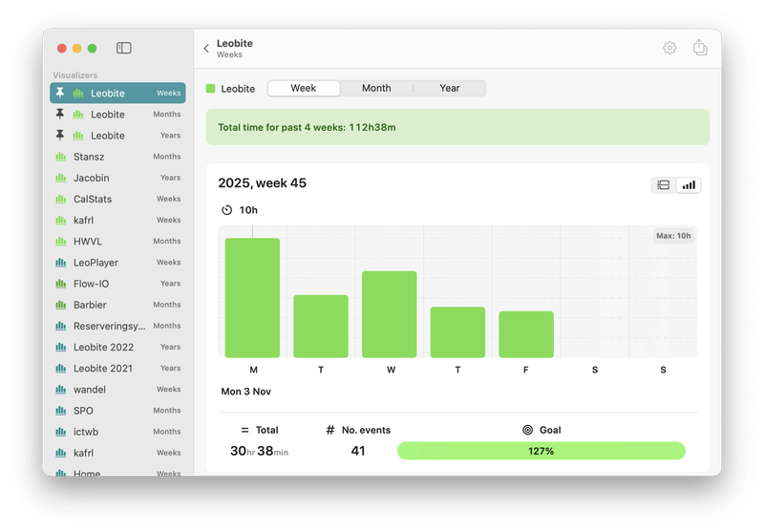The height and width of the screenshot is (532, 764).
Task: Open the ictwb Months row
Action: pyautogui.click(x=117, y=432)
